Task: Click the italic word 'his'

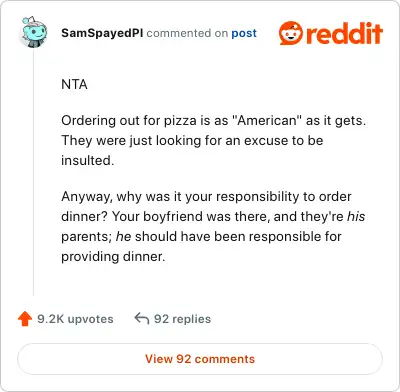Action: pos(356,216)
